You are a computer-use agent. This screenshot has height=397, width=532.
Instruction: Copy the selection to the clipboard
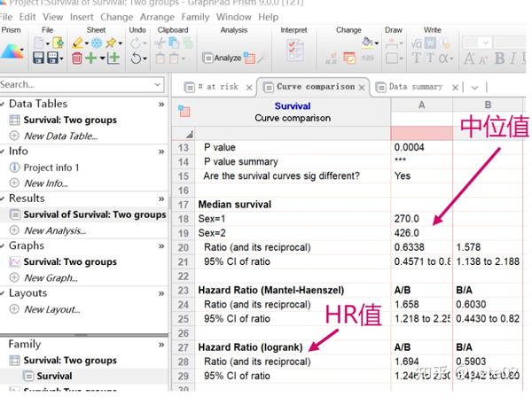(174, 43)
